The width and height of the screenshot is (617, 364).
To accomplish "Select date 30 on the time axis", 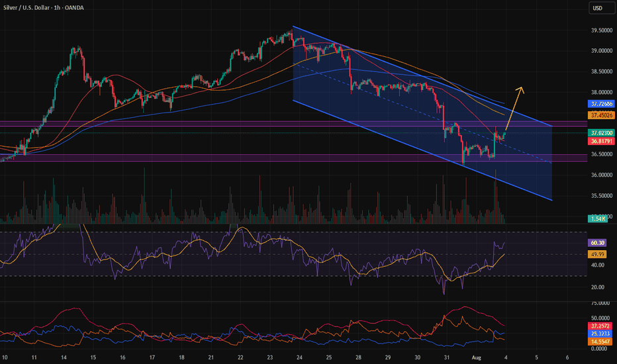I will pos(418,357).
